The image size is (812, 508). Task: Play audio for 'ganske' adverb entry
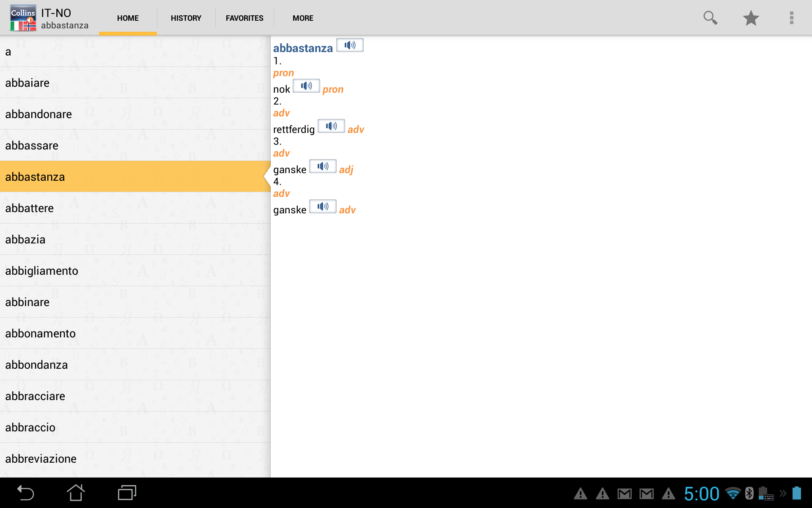tap(323, 207)
